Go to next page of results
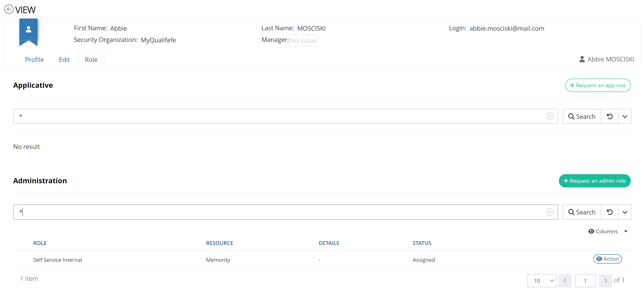This screenshot has height=293, width=644. click(605, 281)
